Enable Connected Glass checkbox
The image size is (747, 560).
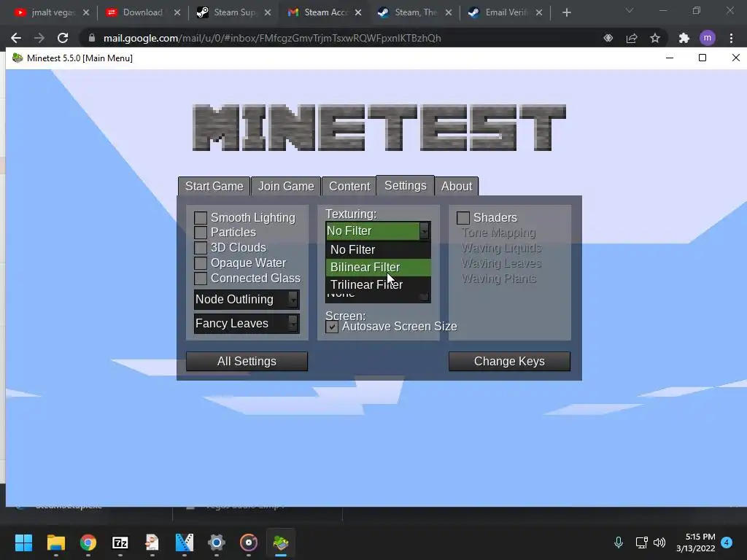click(201, 278)
